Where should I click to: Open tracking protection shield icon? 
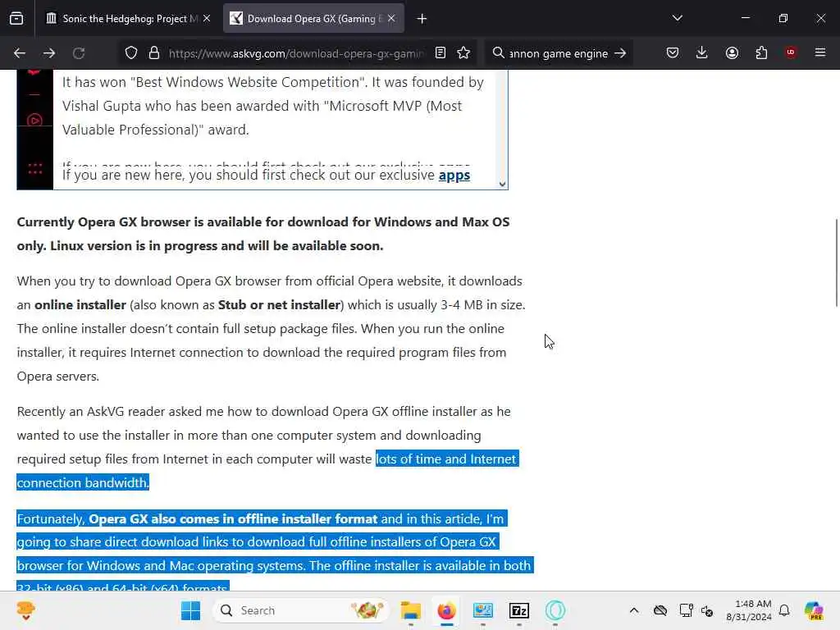131,53
